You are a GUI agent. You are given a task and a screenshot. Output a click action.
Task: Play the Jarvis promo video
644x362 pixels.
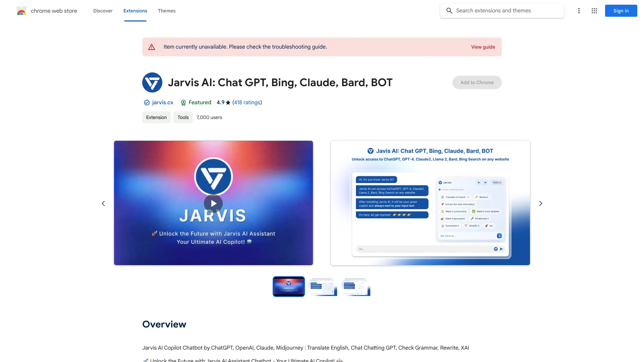tap(213, 203)
